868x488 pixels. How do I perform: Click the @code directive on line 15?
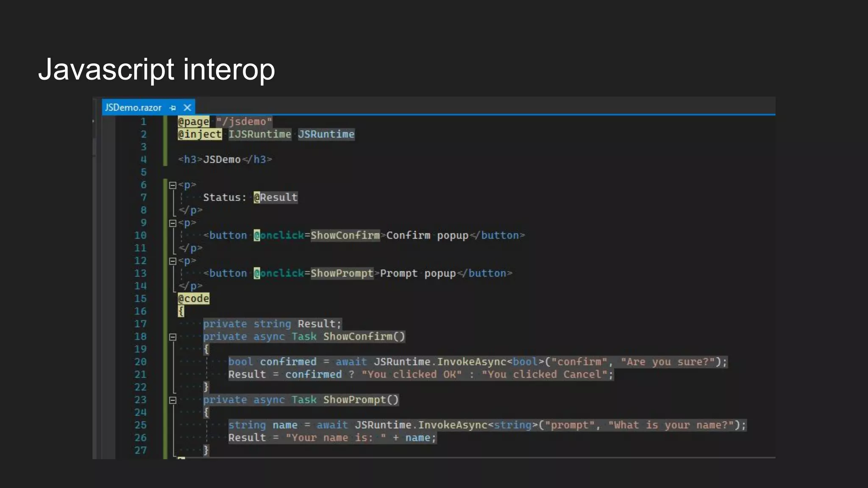tap(194, 299)
